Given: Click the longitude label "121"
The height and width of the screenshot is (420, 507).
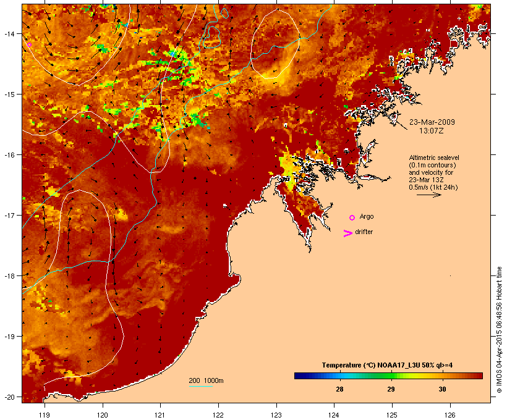Looking at the screenshot, I should [x=160, y=415].
